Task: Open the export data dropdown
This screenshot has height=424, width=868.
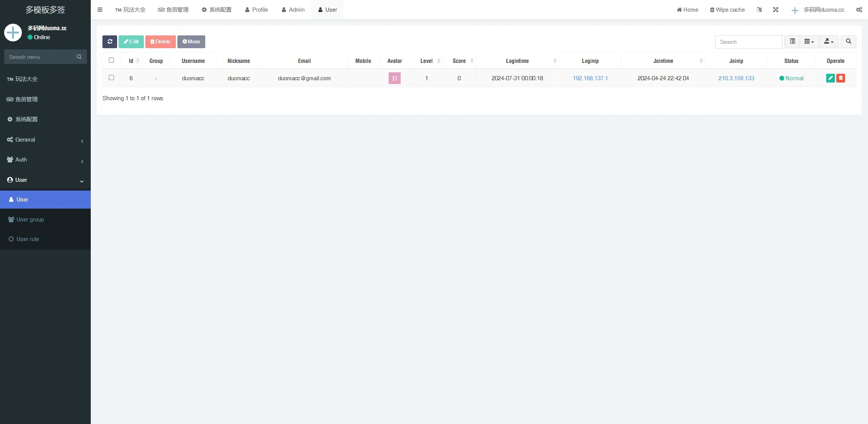Action: tap(828, 42)
